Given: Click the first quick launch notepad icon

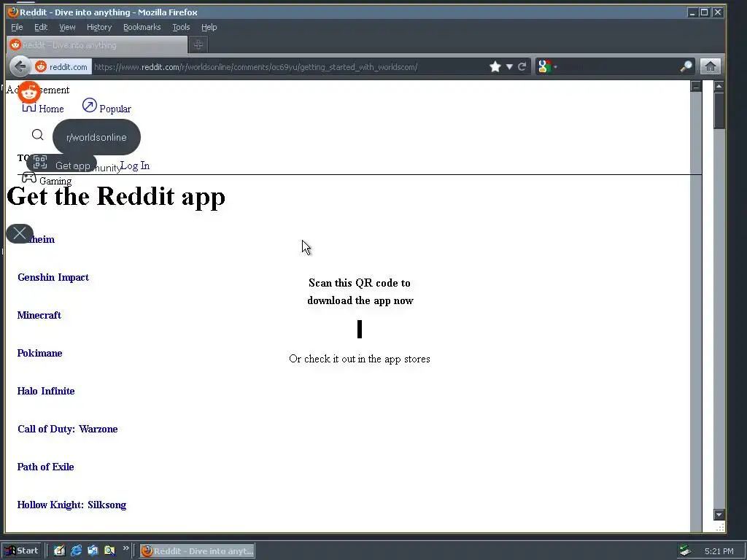Looking at the screenshot, I should [59, 551].
